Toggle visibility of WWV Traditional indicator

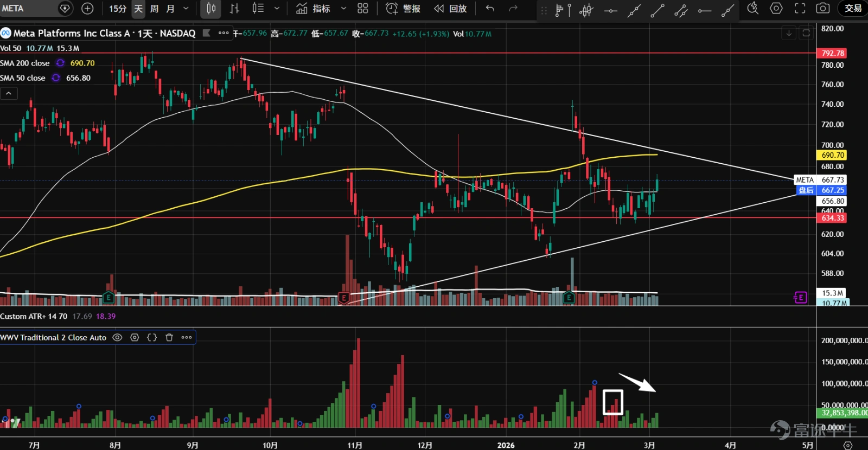117,337
